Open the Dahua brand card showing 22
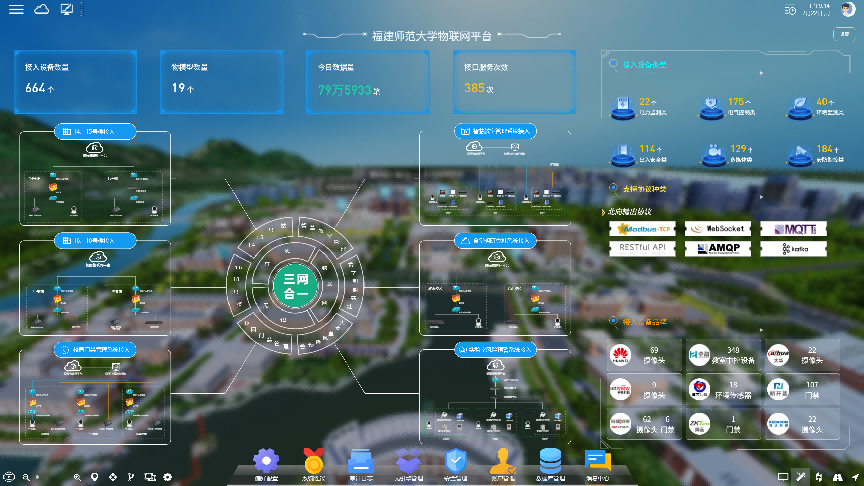This screenshot has height=486, width=864. [802, 355]
